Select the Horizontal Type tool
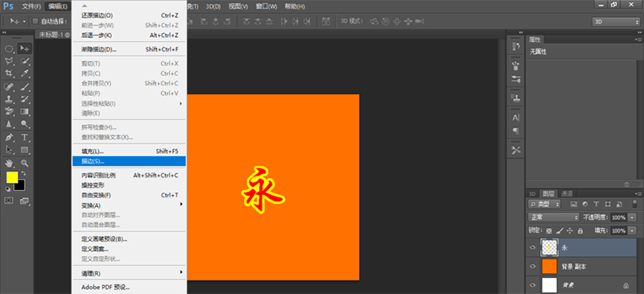The image size is (644, 294). 25,137
